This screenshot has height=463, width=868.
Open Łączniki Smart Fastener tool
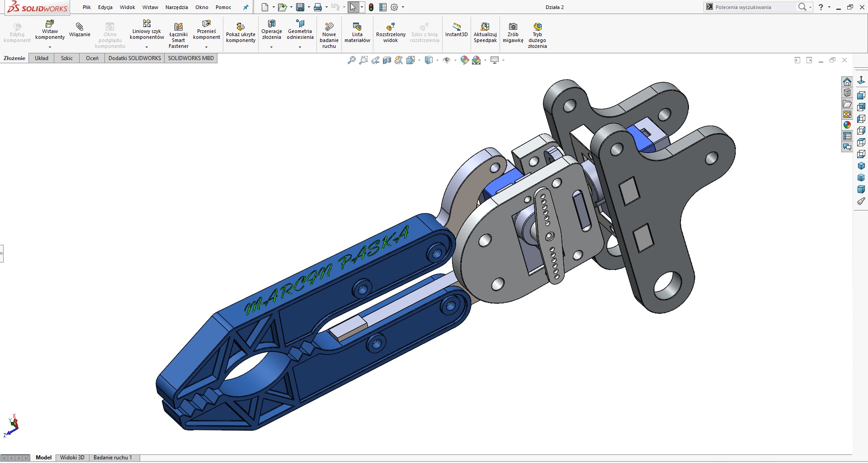point(179,35)
